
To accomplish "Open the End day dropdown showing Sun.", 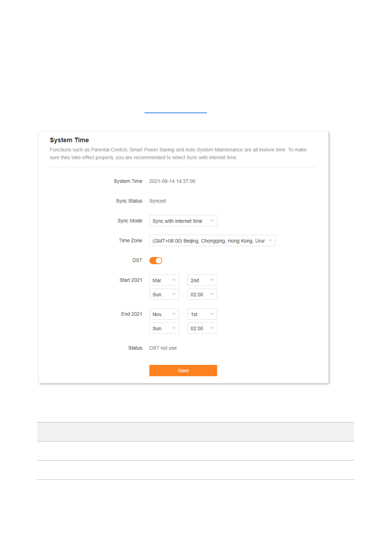I will pos(164,328).
